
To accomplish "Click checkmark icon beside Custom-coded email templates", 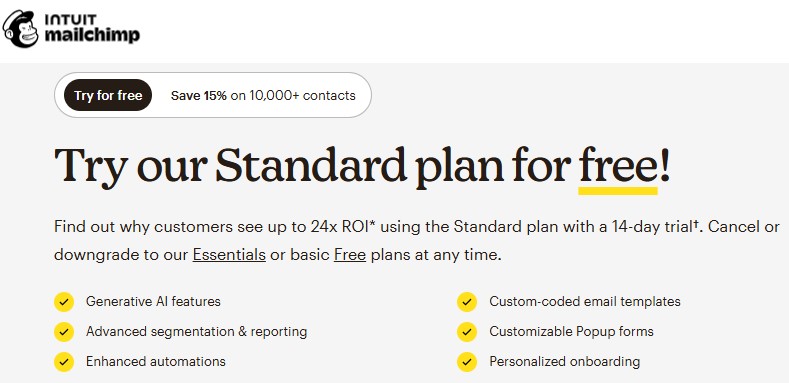I will [x=467, y=302].
